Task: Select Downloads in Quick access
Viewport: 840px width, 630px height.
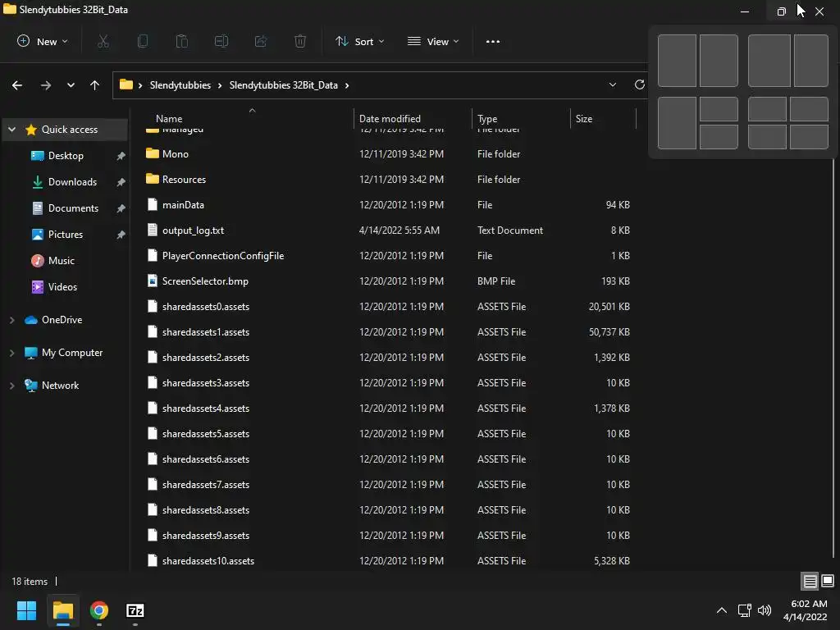Action: (x=72, y=182)
